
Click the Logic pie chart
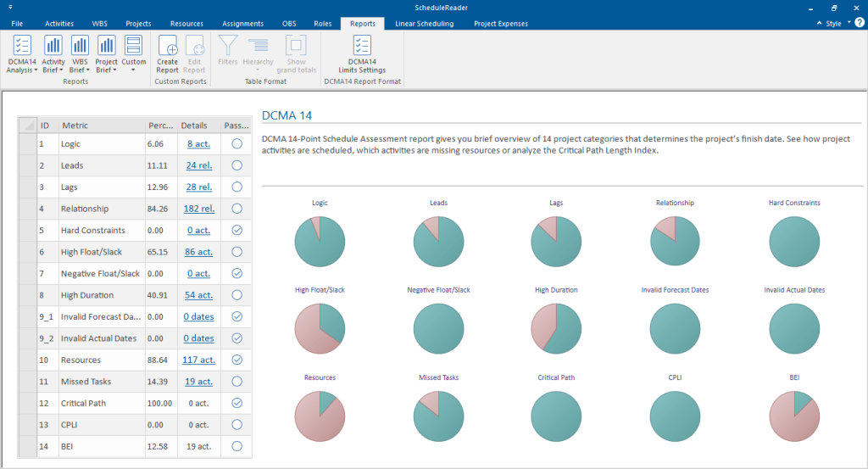(320, 241)
